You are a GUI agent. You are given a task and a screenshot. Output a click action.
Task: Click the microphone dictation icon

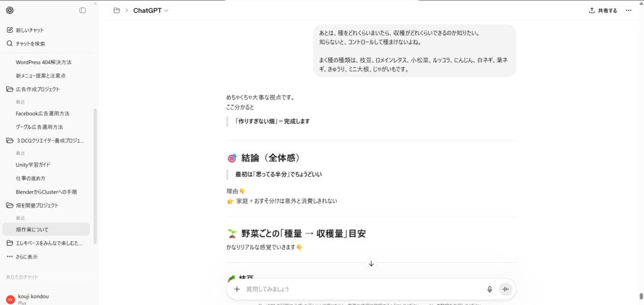pyautogui.click(x=489, y=289)
